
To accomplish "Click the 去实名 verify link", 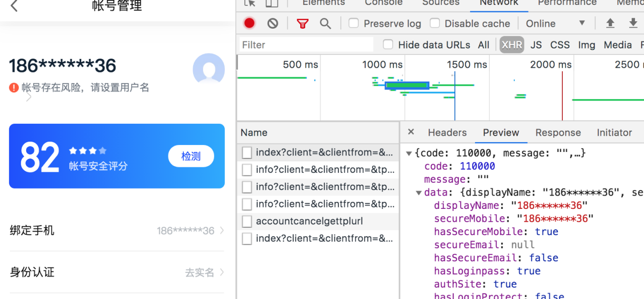I will (200, 272).
